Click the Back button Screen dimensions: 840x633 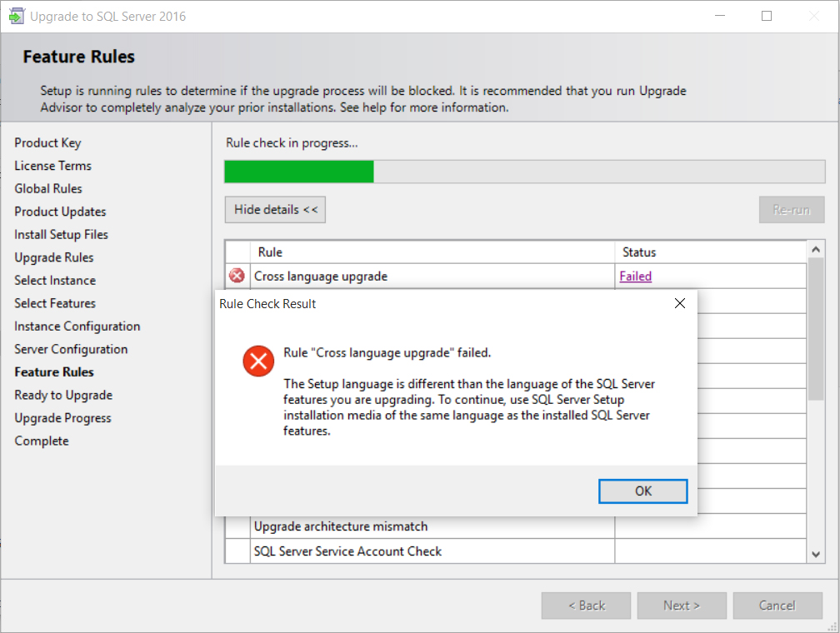coord(586,606)
